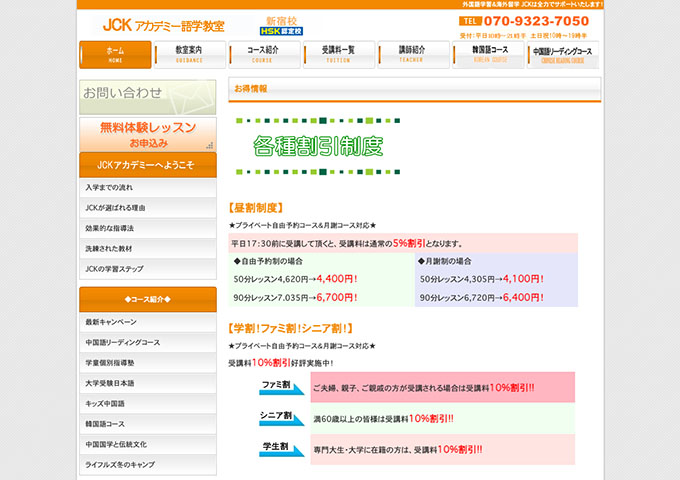
Task: Click the 満60歳以上 senior discount row
Action: point(443,418)
